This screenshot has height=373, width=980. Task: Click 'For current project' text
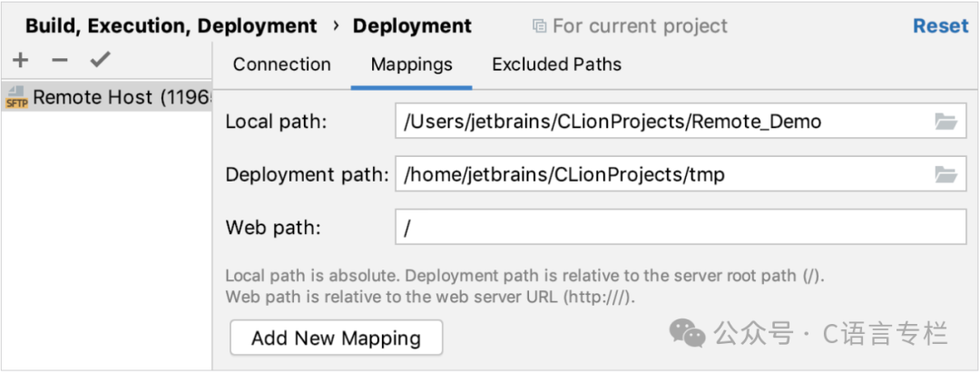(x=640, y=26)
